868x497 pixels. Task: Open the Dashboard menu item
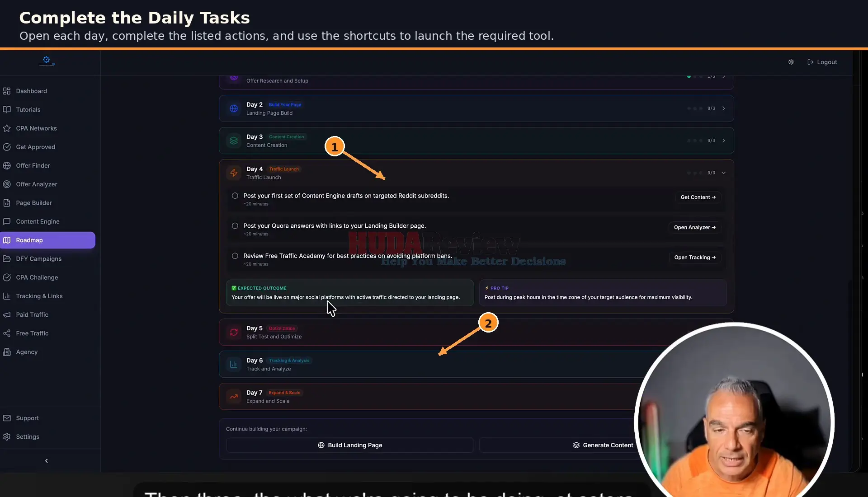[48, 91]
